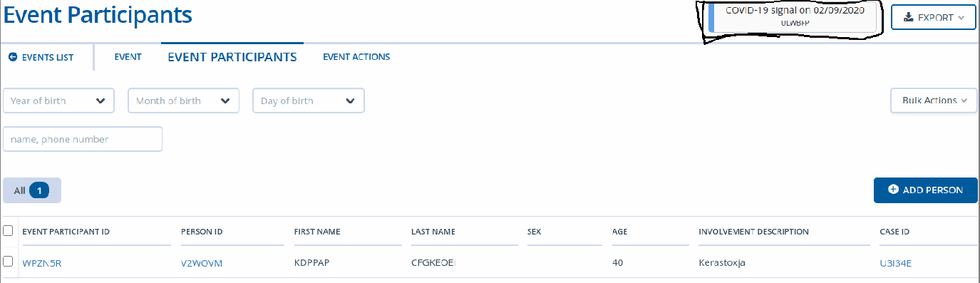Click the plus icon on Add Person
This screenshot has width=980, height=283.
893,190
